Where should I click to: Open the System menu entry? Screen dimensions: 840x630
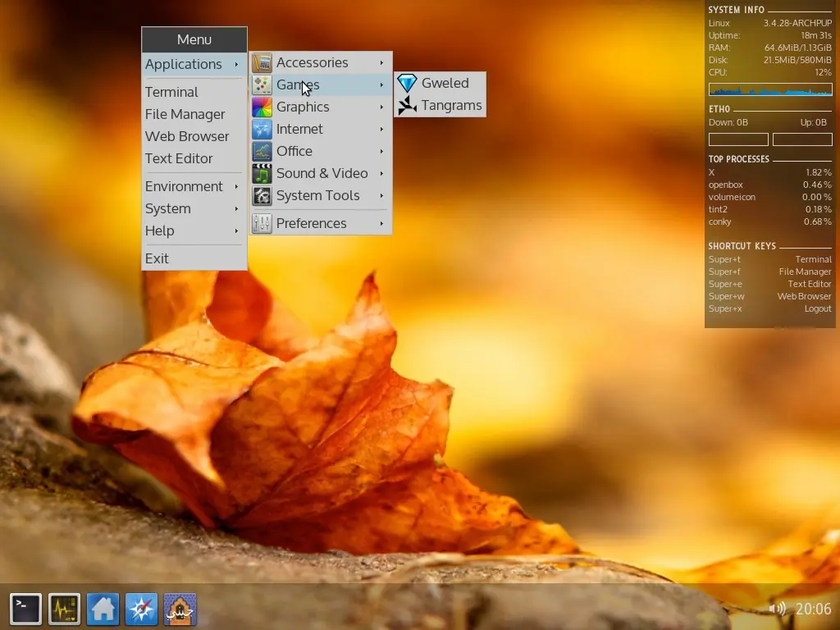coord(194,208)
